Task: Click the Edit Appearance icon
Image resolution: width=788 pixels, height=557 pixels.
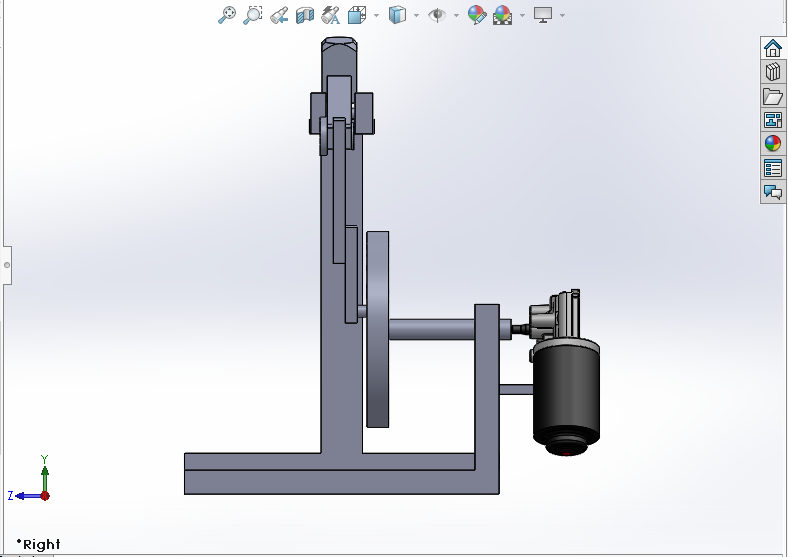Action: tap(476, 15)
